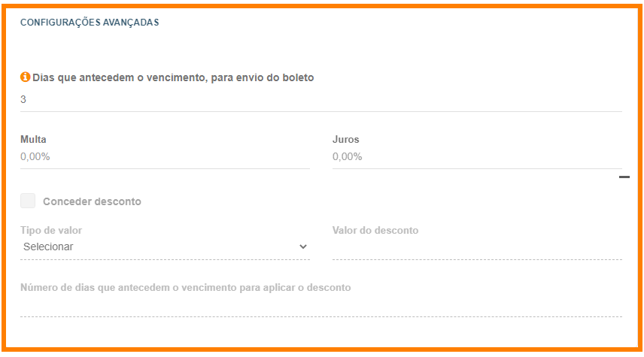
Task: Click the Multa percentage input field
Action: click(165, 157)
